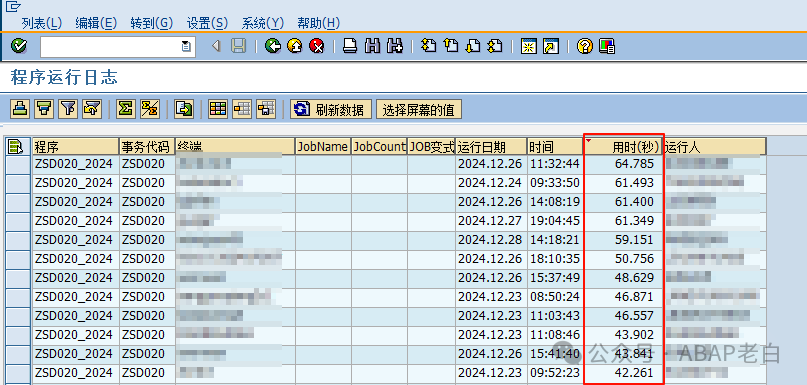Export the list with the spreadsheet-arrow icon
Viewport: 807px width, 385px height.
184,109
